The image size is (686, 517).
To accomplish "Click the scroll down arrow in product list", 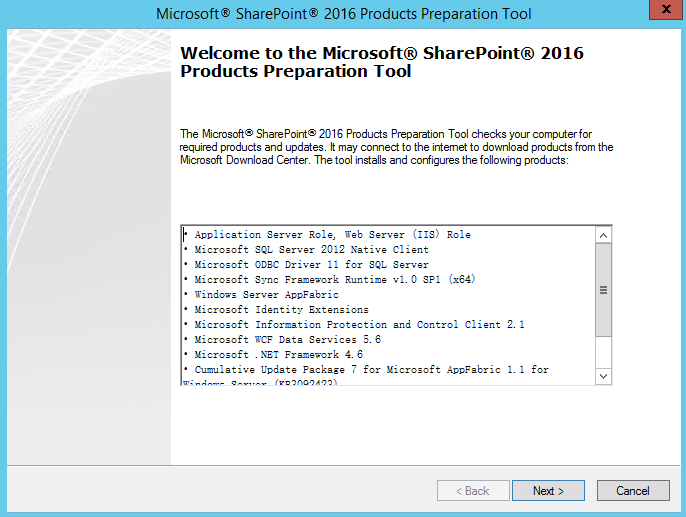I will (x=603, y=376).
